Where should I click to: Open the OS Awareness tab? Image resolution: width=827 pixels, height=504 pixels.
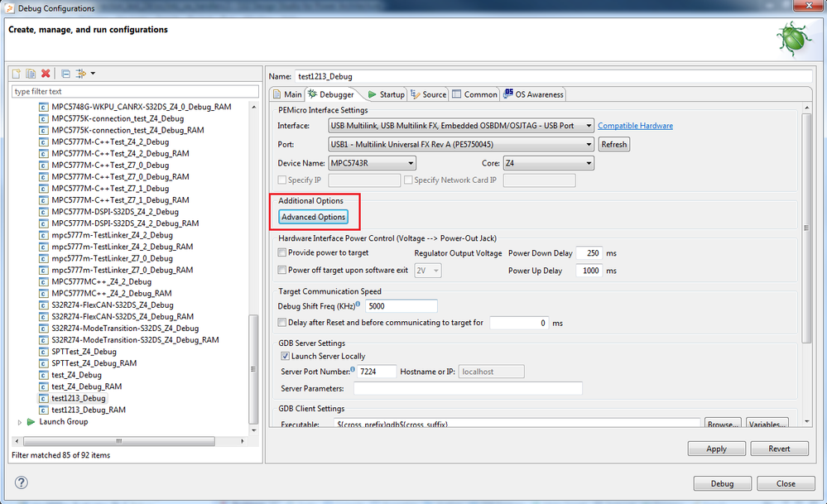click(x=533, y=94)
